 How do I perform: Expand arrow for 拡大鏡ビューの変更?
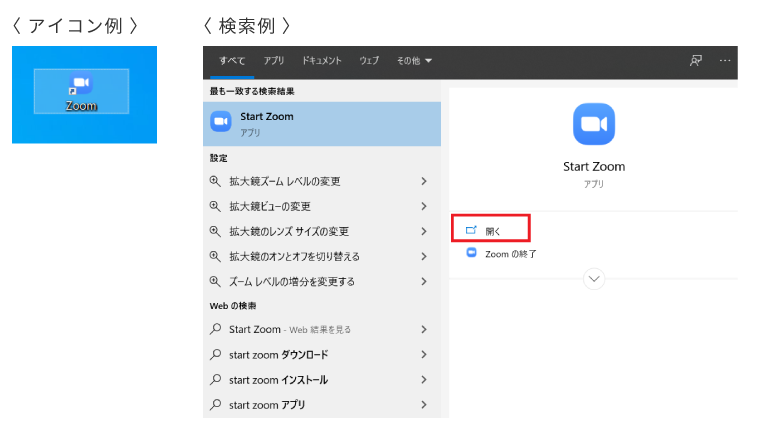[424, 206]
